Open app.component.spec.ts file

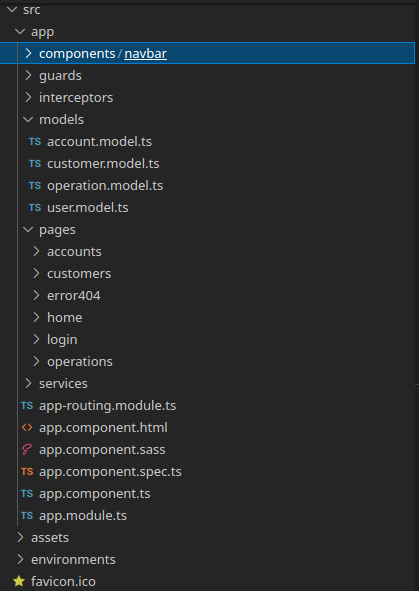pos(110,472)
